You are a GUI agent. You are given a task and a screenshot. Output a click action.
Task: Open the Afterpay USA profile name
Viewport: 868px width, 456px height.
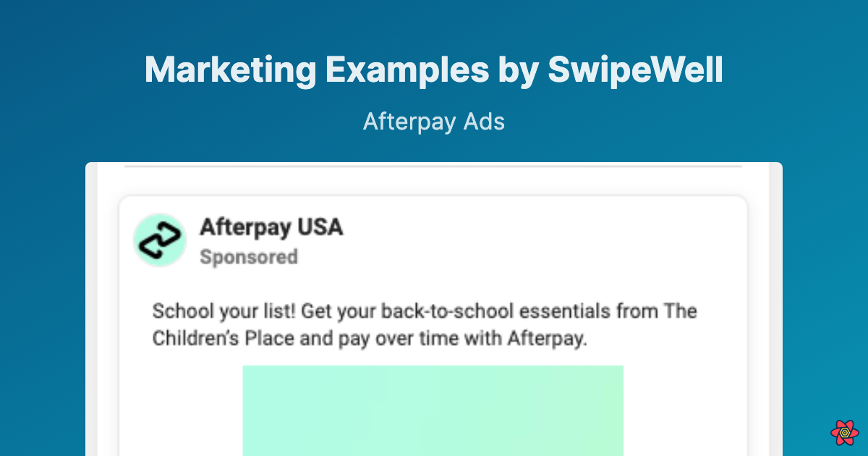pos(272,227)
